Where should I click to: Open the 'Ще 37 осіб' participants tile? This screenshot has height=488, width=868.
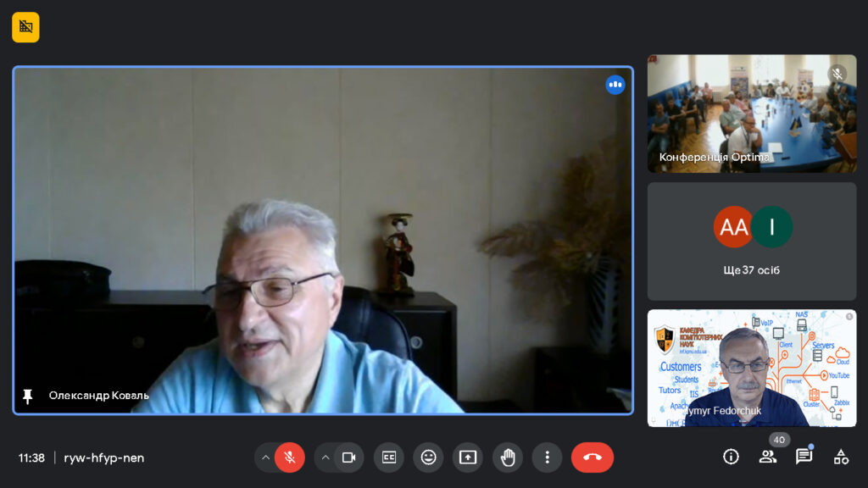752,241
